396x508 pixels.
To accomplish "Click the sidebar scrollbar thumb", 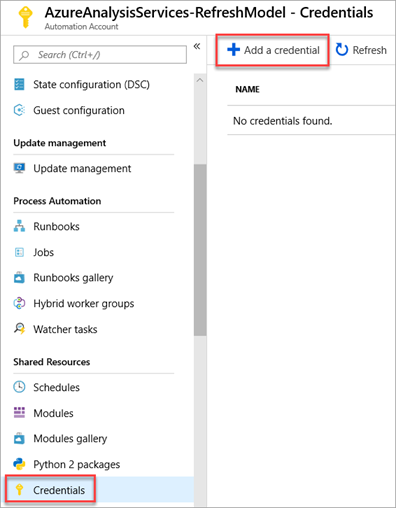I will [x=200, y=250].
